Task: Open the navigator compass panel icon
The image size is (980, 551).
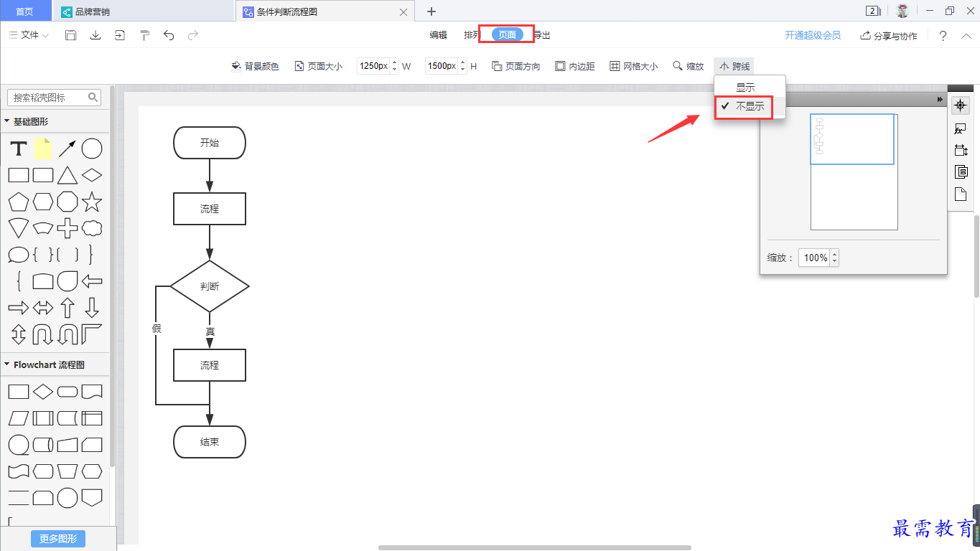Action: pyautogui.click(x=961, y=105)
